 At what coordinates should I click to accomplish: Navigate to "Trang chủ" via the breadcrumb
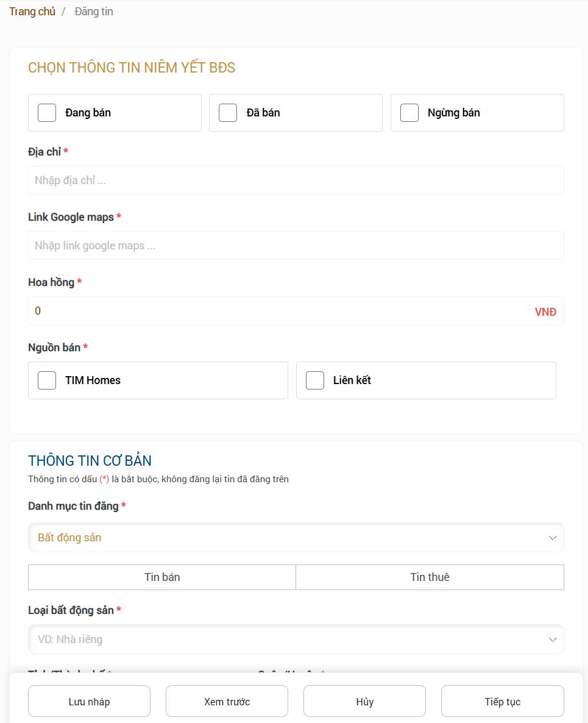coord(32,11)
